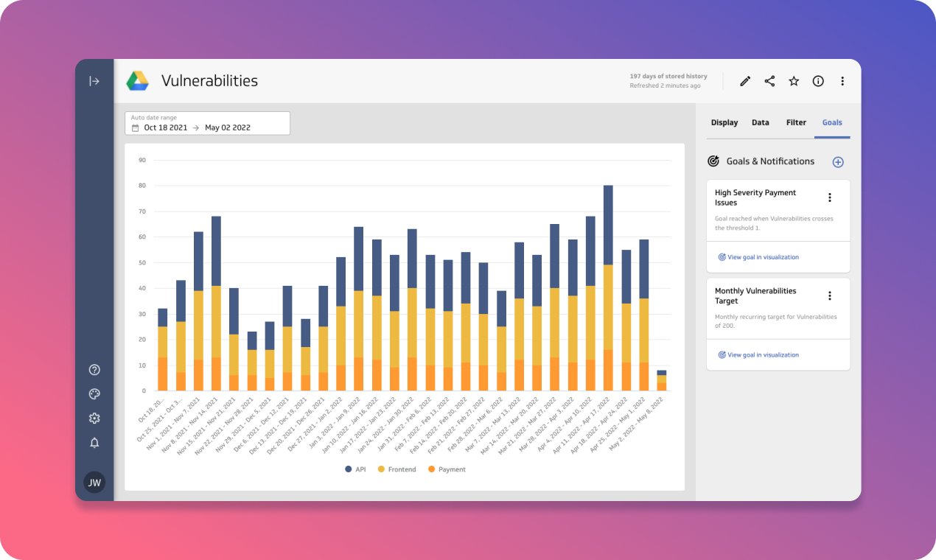Screen dimensions: 936x560
Task: Open the theme palette icon in sidebar
Action: (94, 393)
